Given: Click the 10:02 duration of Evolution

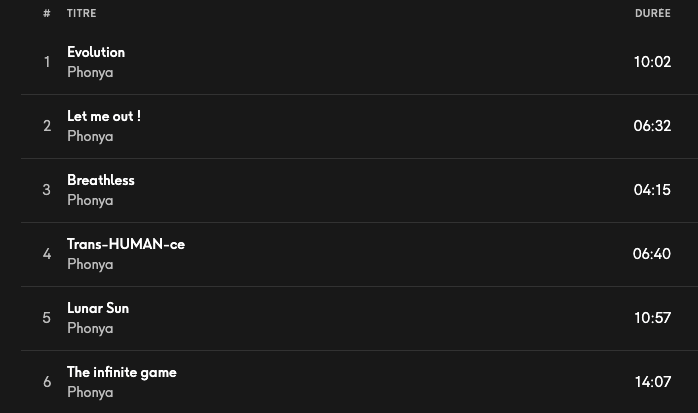Looking at the screenshot, I should point(652,62).
